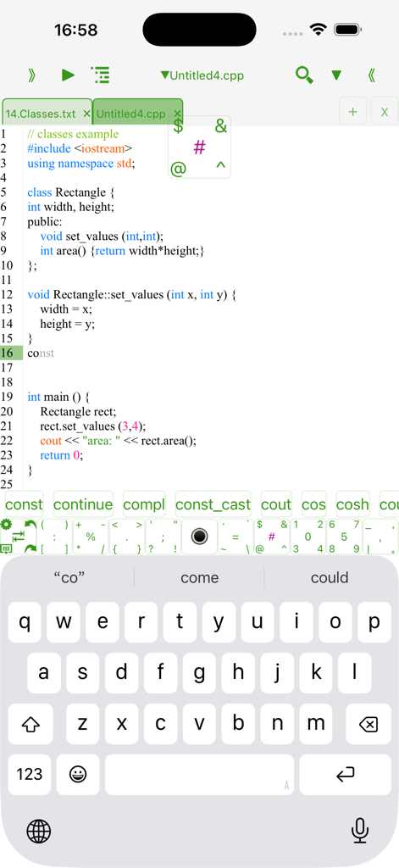Place cursor on '#include <iostream>' line
Screen dimensions: 399x868
click(80, 148)
